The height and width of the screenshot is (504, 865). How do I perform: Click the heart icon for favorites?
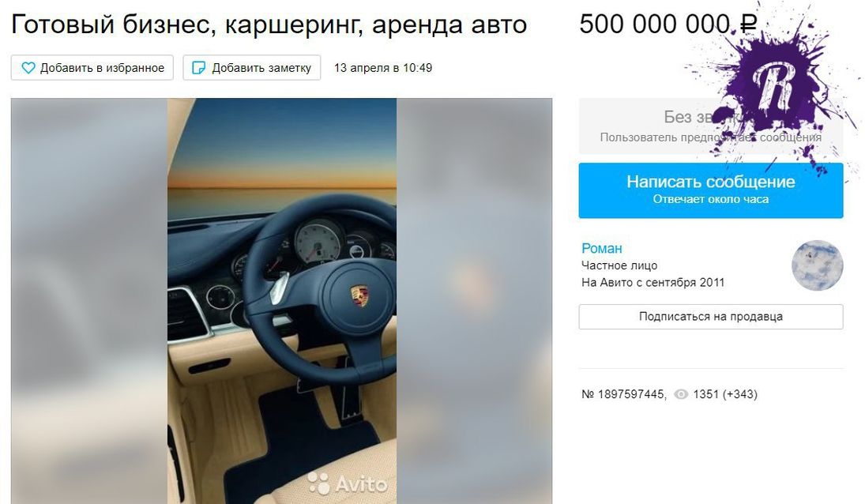[28, 68]
